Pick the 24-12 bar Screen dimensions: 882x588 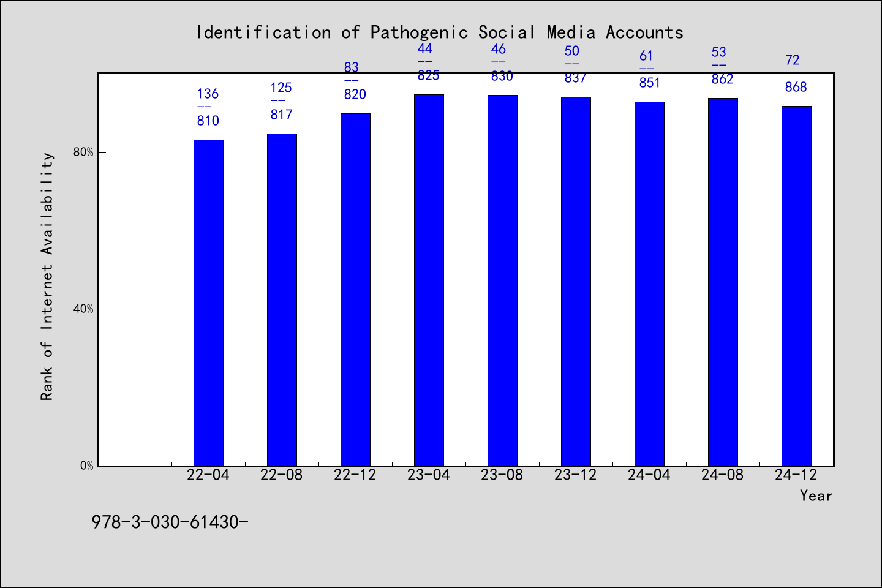click(796, 286)
